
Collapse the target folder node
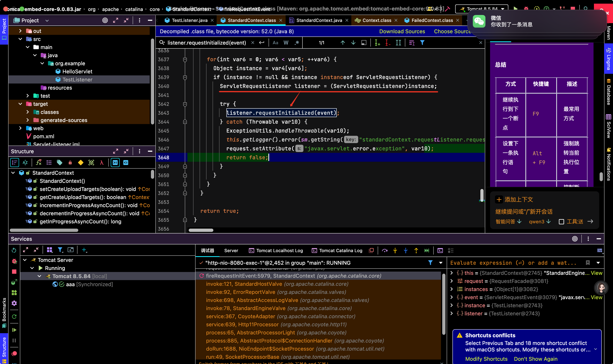(x=20, y=104)
